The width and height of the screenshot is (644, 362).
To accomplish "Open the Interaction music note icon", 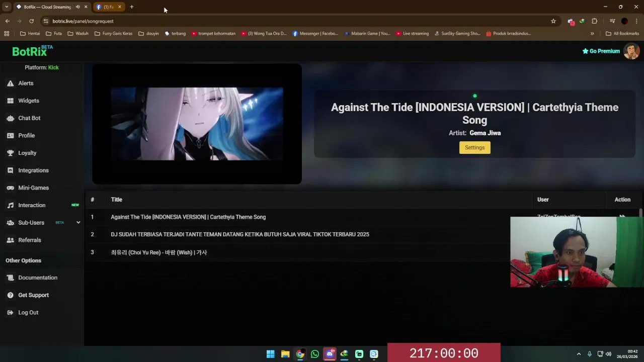I will pos(10,205).
